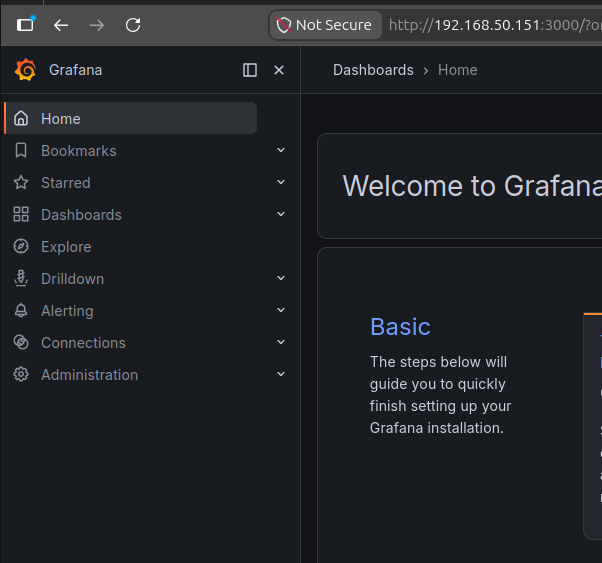Click the Grafana logo icon
The width and height of the screenshot is (602, 563).
coord(25,70)
